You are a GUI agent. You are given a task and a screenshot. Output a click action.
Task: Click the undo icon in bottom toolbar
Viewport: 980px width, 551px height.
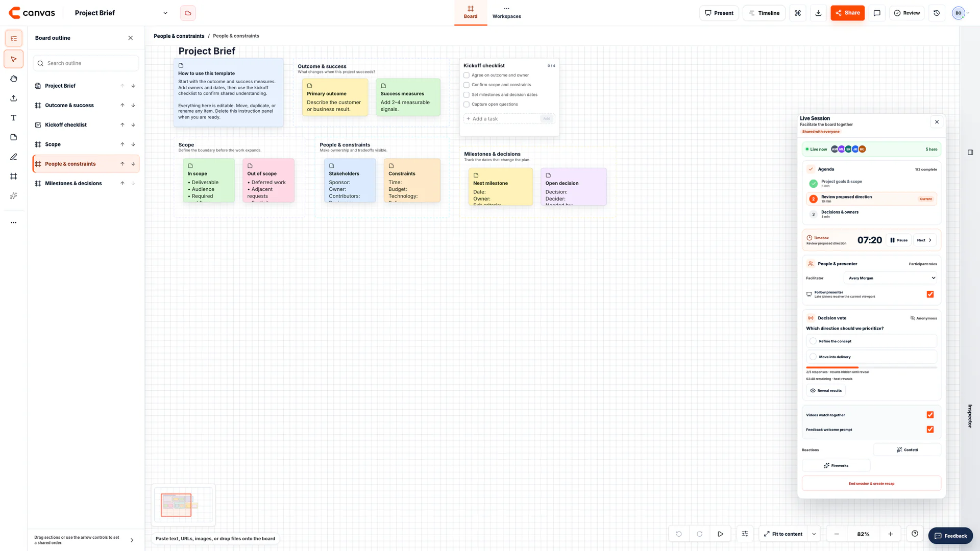point(679,534)
